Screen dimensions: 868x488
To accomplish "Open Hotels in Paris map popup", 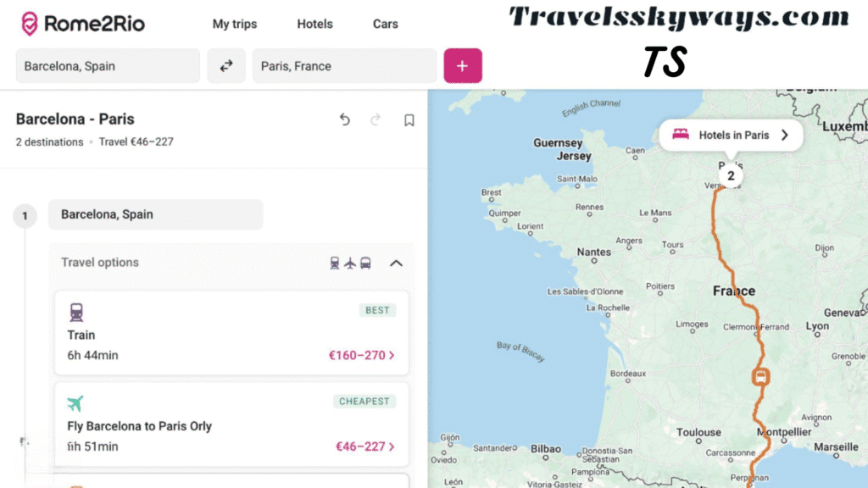I will pyautogui.click(x=731, y=135).
